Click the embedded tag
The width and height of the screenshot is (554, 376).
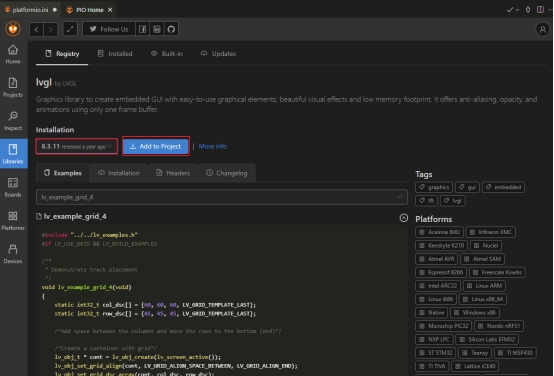tap(503, 187)
